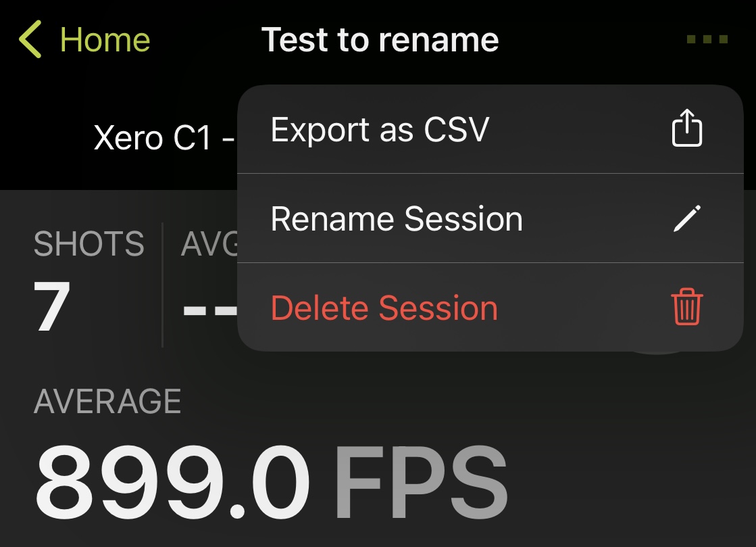Tap the Test to rename session title

380,39
